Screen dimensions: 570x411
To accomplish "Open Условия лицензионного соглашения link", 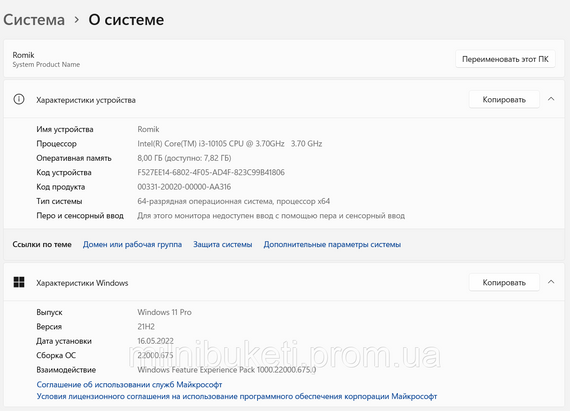I will pyautogui.click(x=237, y=396).
